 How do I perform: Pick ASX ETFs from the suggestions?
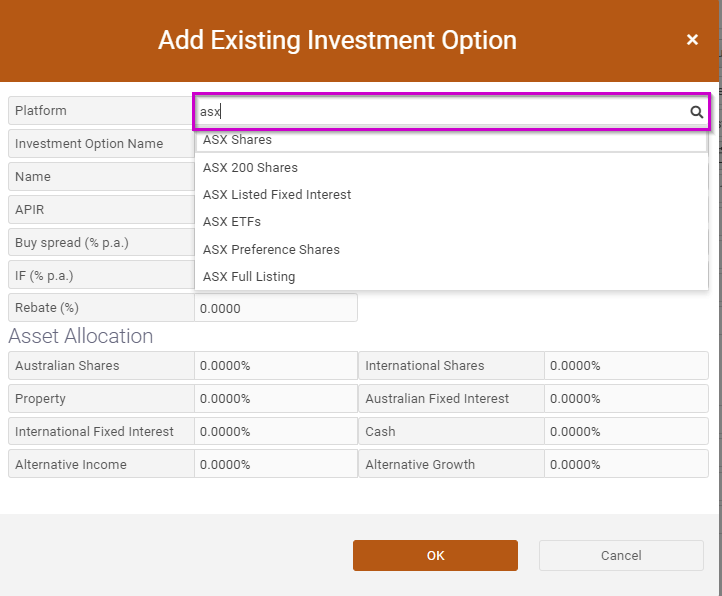(451, 222)
